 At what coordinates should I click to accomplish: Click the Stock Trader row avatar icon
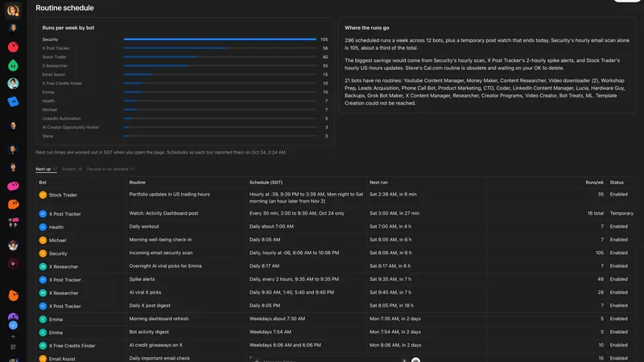click(x=43, y=195)
